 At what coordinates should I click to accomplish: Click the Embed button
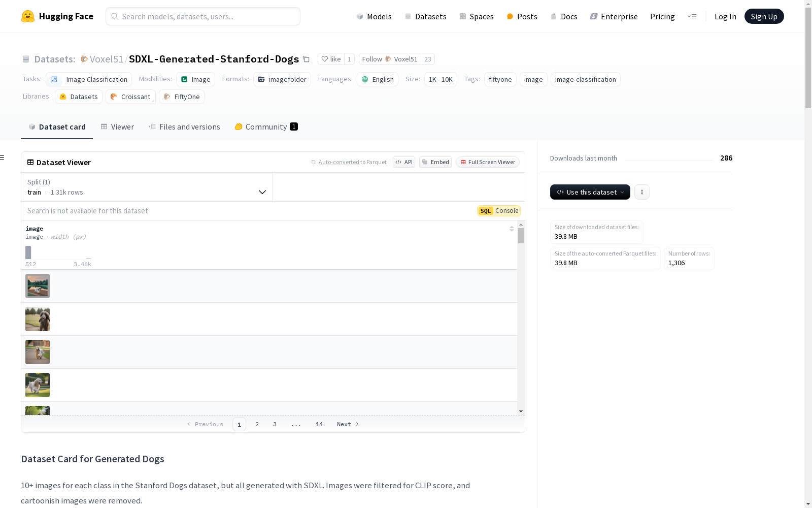coord(435,162)
